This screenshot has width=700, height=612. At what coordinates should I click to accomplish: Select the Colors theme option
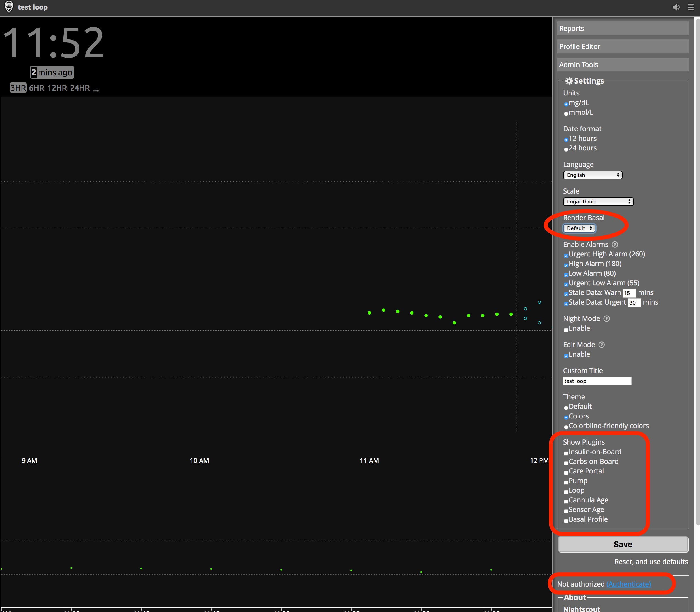click(566, 417)
